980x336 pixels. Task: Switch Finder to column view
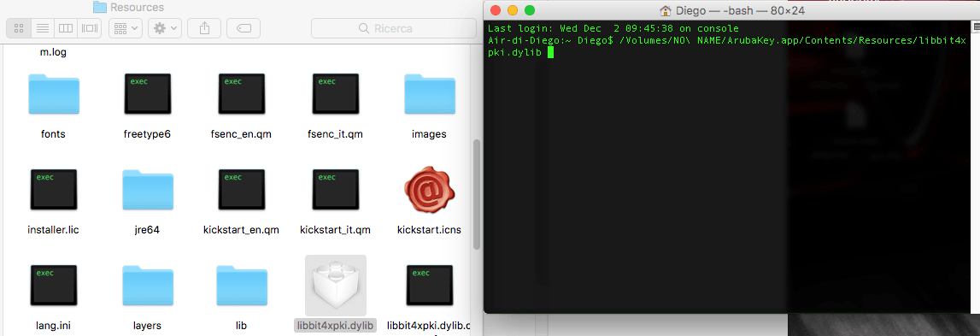[x=66, y=28]
